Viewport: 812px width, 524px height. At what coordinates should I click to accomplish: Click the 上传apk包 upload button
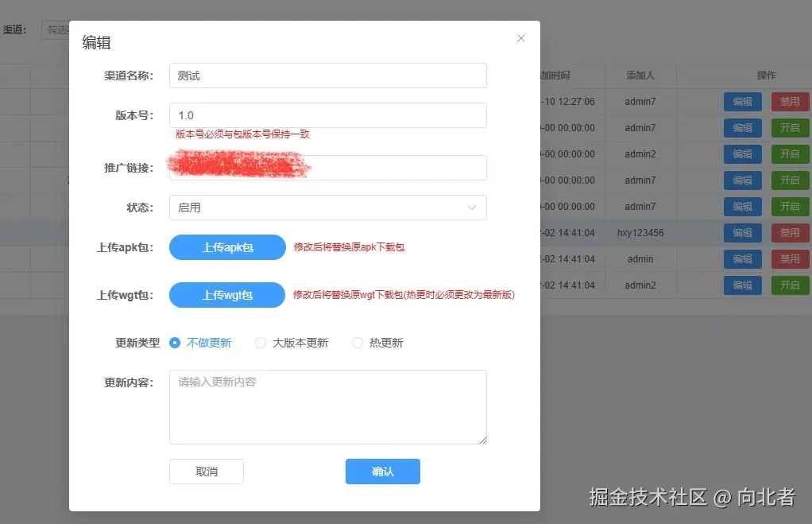coord(226,246)
